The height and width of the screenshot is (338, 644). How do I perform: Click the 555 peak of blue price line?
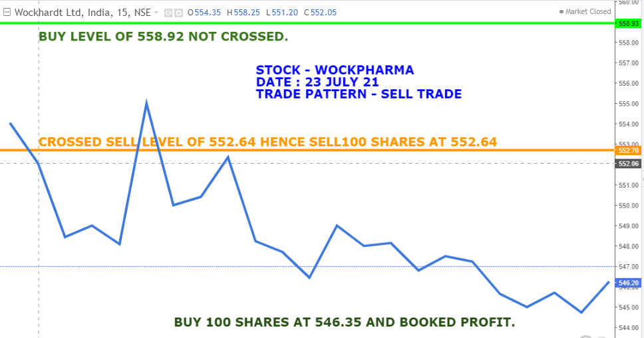tap(146, 103)
